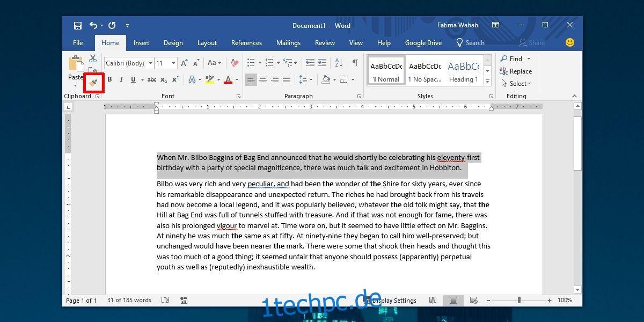
Task: Toggle Superscript formatting
Action: (x=175, y=79)
